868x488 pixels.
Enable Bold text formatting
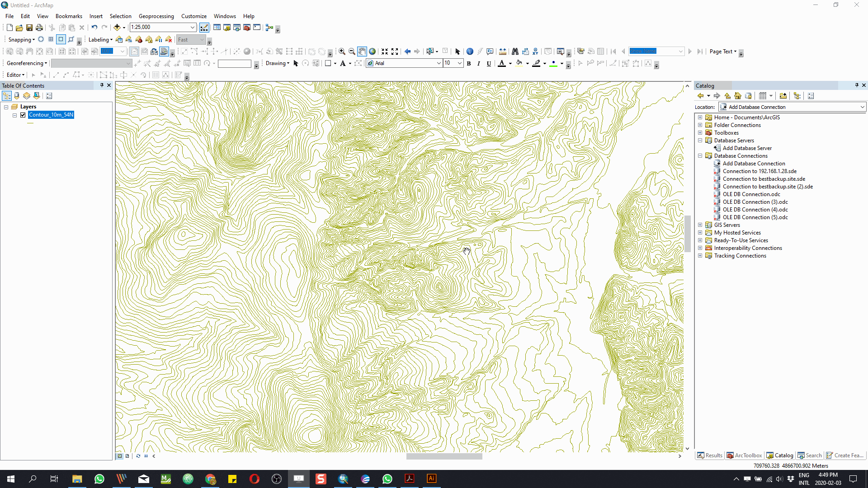pyautogui.click(x=469, y=63)
